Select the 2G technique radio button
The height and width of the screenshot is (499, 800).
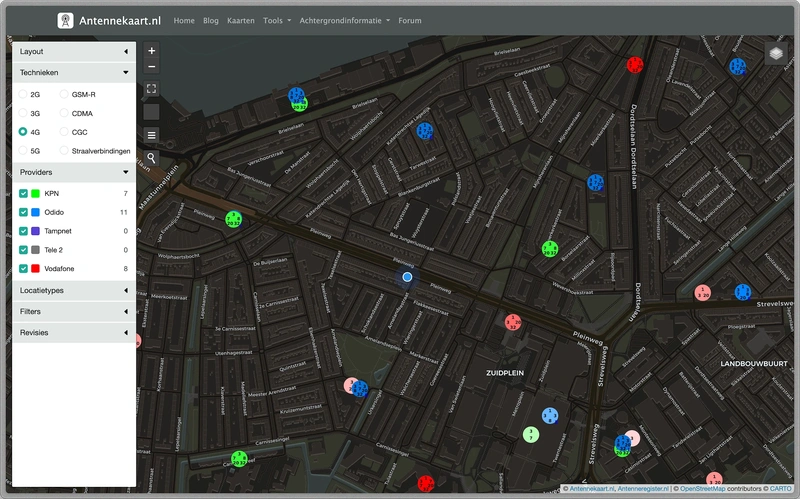[x=22, y=94]
